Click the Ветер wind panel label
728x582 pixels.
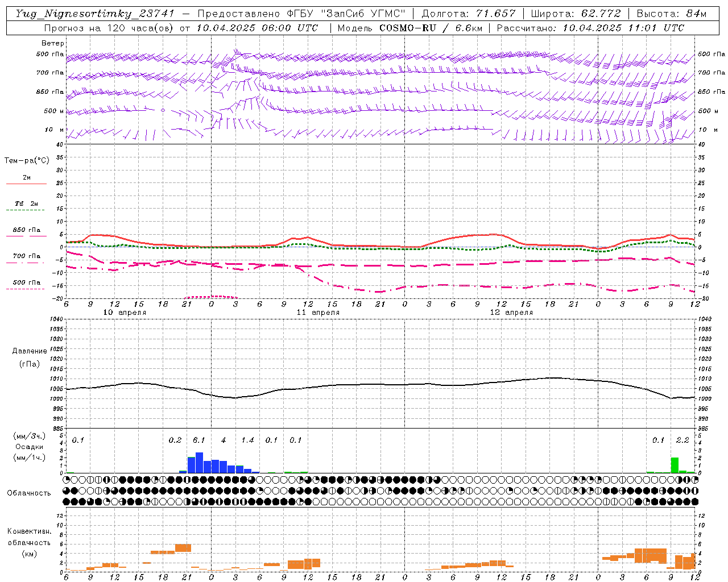click(x=53, y=43)
